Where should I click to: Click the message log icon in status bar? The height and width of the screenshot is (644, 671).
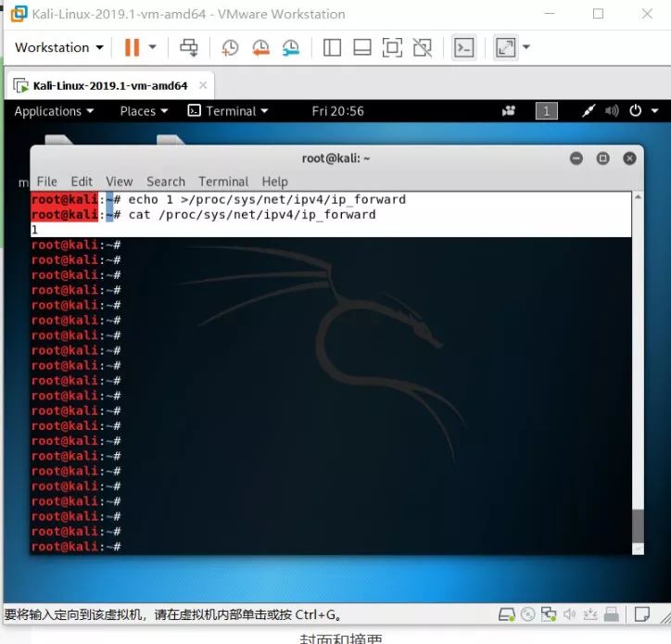point(642,614)
